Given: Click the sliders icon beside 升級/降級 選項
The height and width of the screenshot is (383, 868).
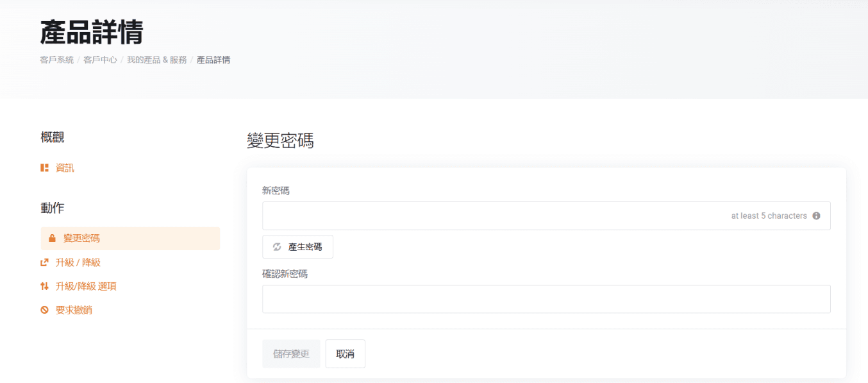Looking at the screenshot, I should pos(45,286).
